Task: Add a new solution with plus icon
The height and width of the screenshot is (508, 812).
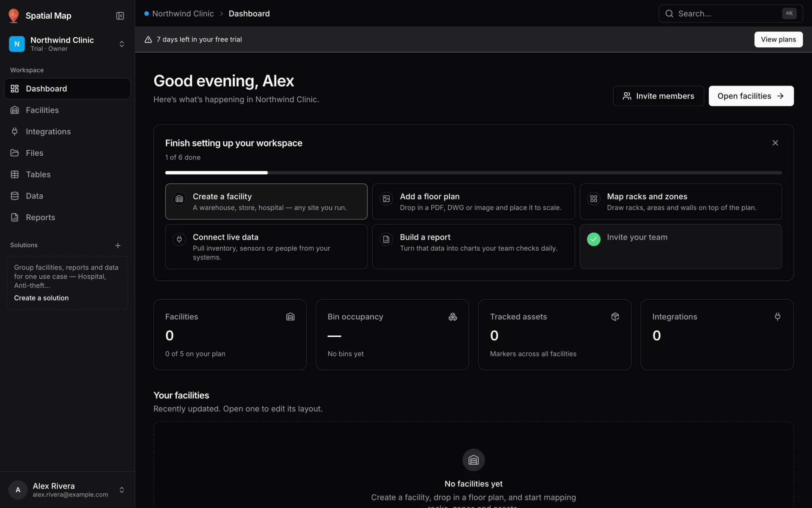Action: [x=118, y=246]
